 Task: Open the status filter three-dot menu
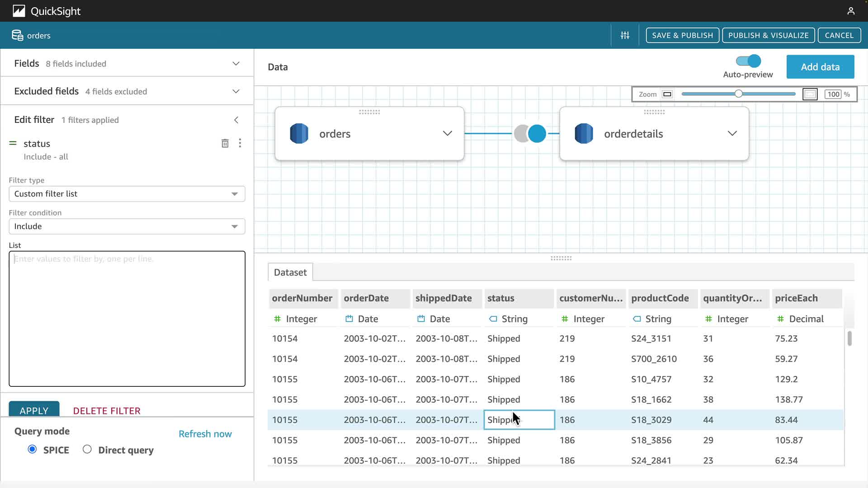(x=240, y=143)
